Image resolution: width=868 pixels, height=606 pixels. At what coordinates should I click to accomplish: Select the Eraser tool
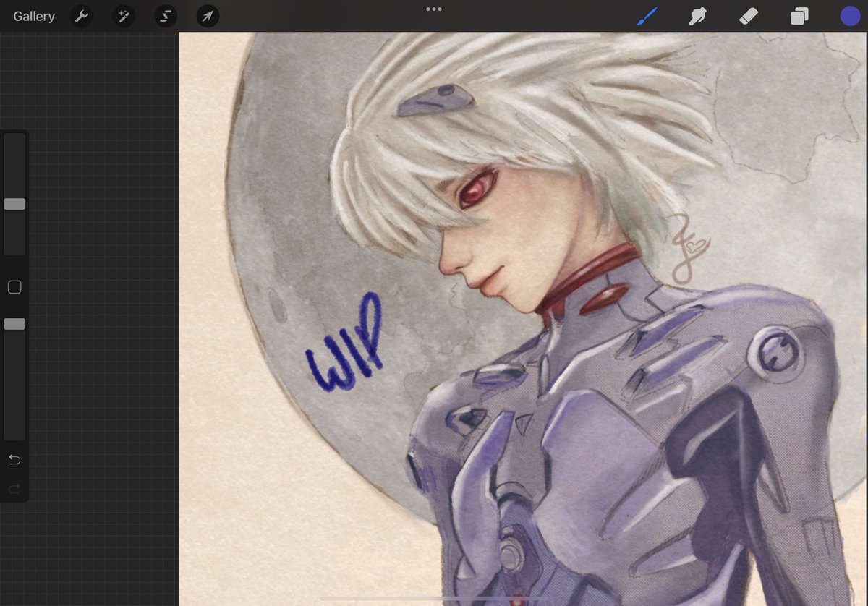(x=749, y=16)
